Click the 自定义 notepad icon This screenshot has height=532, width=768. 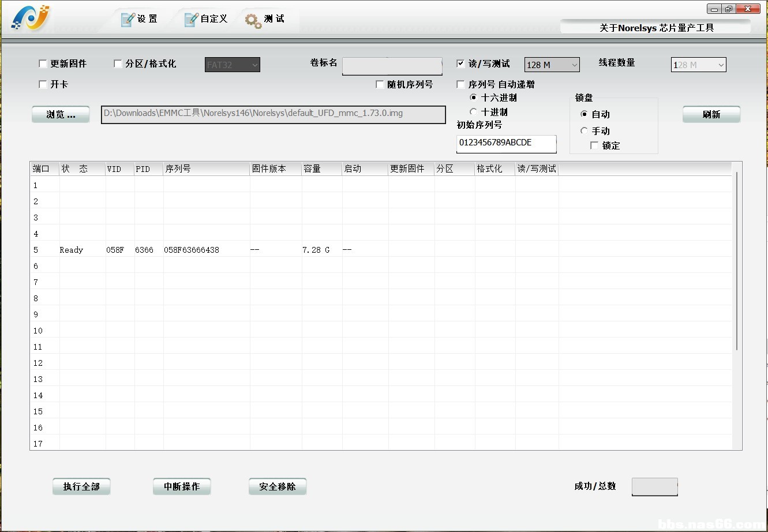[191, 20]
